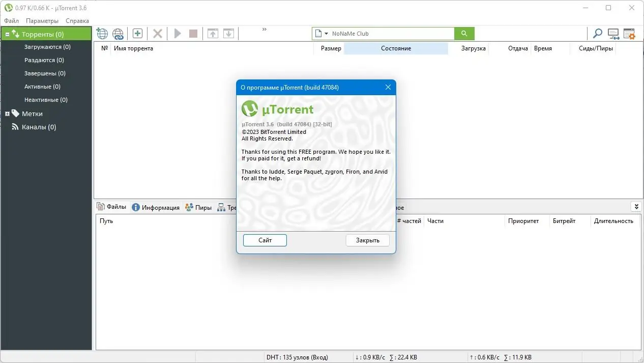Open the Файл menu
Screen dimensions: 644x363
coord(11,21)
